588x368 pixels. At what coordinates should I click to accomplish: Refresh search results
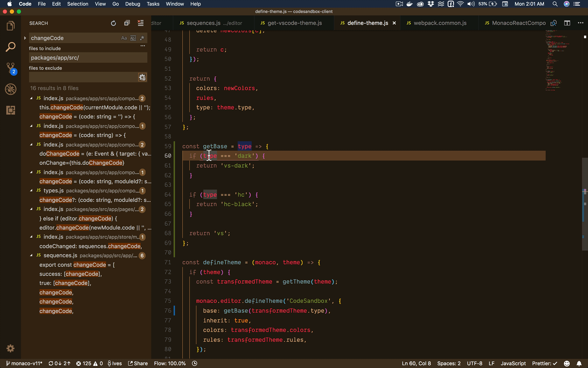[x=113, y=23]
